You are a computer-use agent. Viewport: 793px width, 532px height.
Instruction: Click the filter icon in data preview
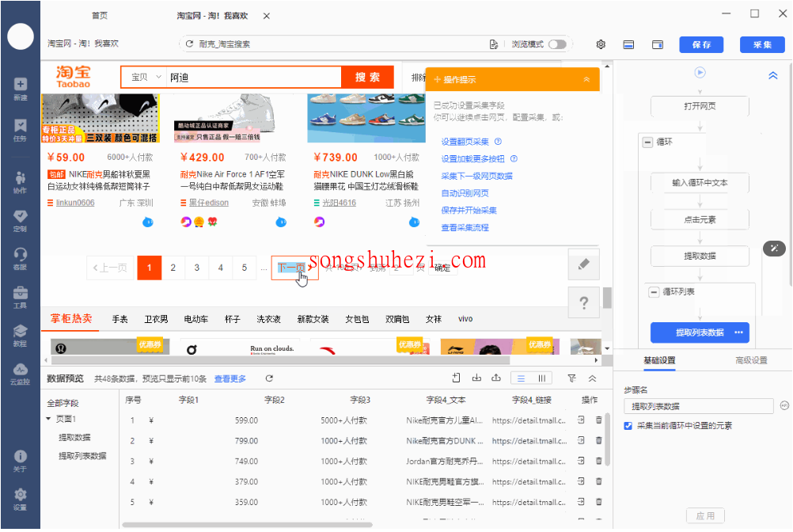(x=571, y=378)
